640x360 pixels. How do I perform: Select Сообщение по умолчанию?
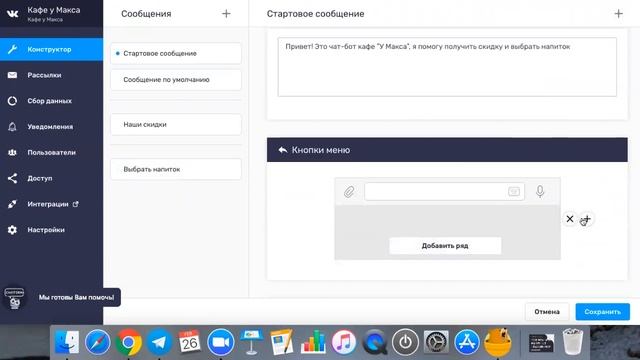pyautogui.click(x=176, y=80)
